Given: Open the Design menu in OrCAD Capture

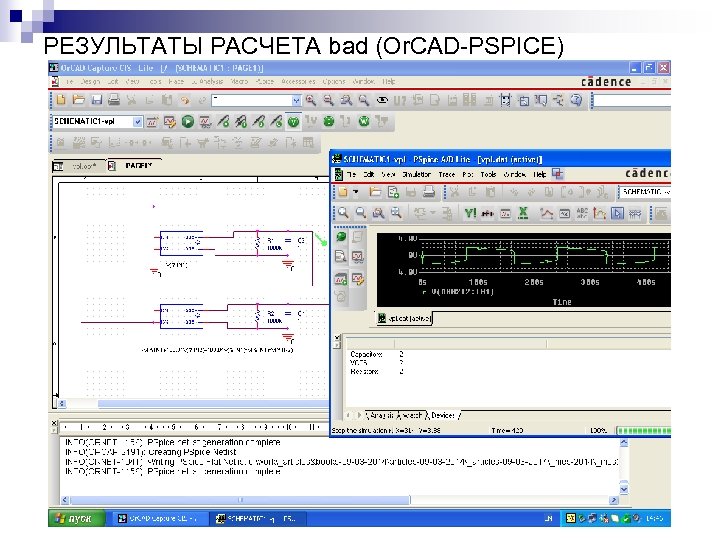Looking at the screenshot, I should tap(90, 81).
